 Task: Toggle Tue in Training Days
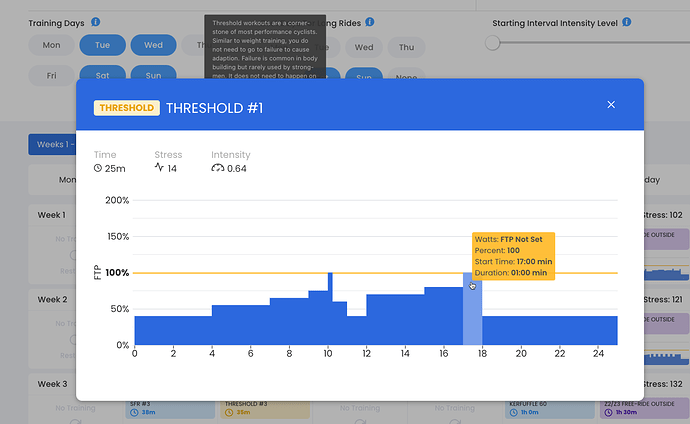pyautogui.click(x=103, y=45)
